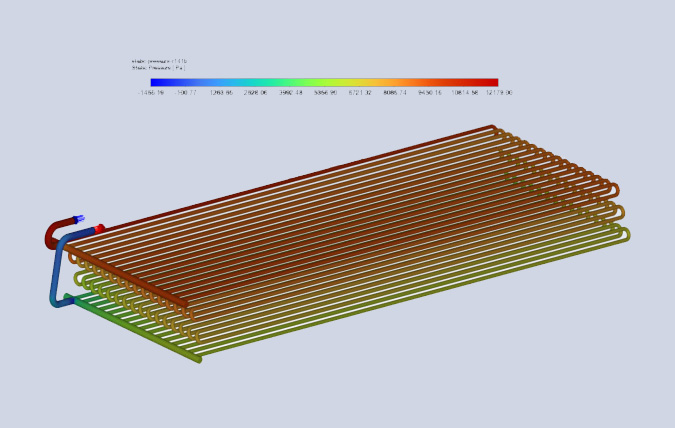Click the Static Pressure legend title
This screenshot has width=675, height=428.
coord(159,61)
